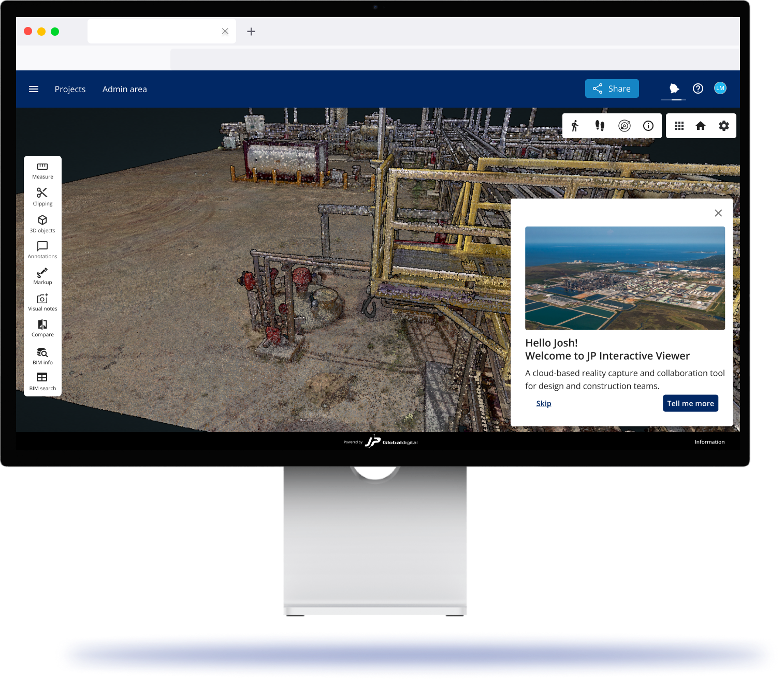The image size is (784, 680).
Task: Toggle walking person navigation mode
Action: point(575,126)
